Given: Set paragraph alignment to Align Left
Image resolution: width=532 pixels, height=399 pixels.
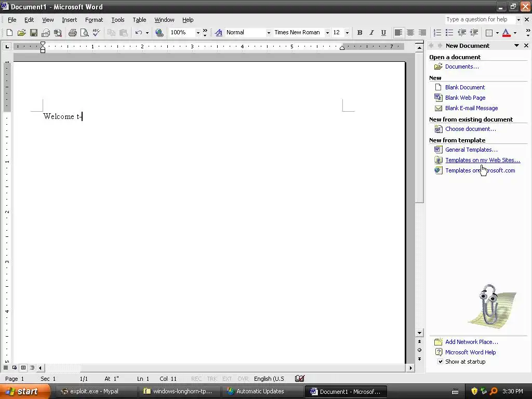Looking at the screenshot, I should [398, 33].
